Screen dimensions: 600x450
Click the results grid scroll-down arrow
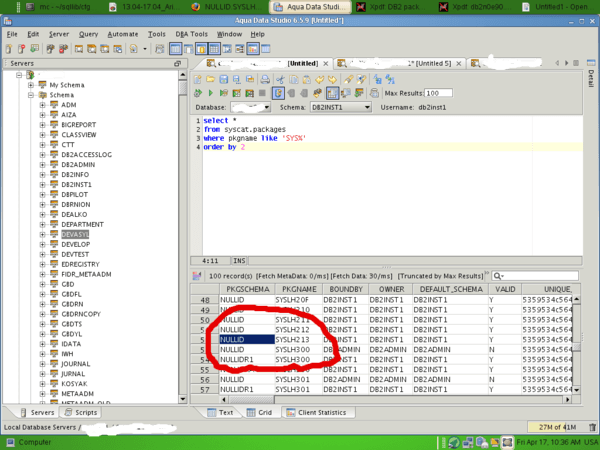click(576, 390)
